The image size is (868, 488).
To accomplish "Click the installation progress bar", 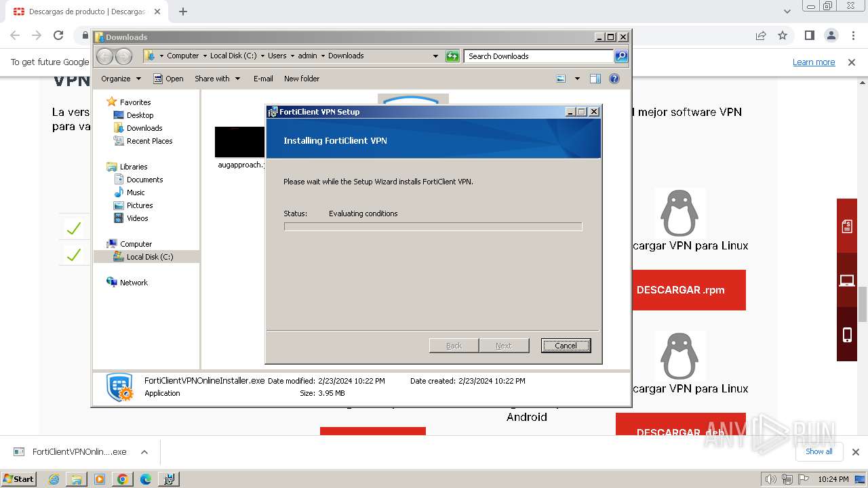I will pyautogui.click(x=433, y=226).
